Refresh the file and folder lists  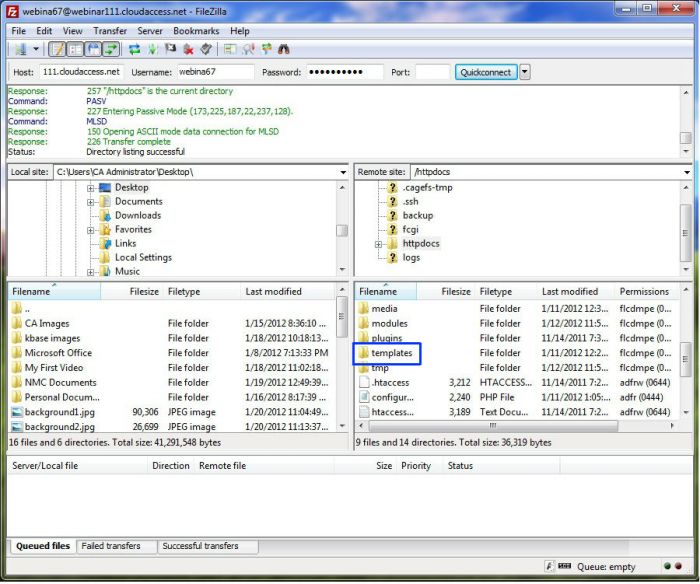pyautogui.click(x=134, y=49)
